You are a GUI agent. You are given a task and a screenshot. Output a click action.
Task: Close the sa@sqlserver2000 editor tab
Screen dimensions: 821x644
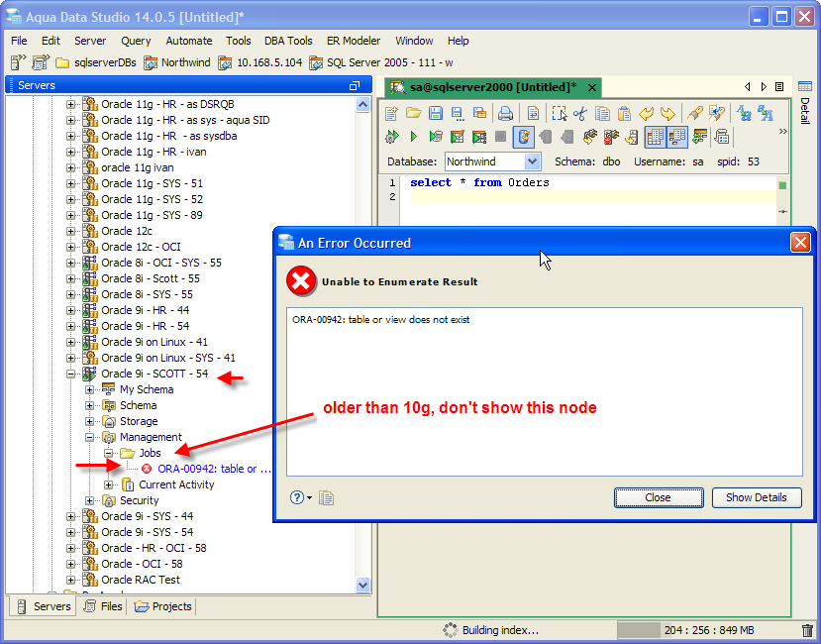click(x=592, y=87)
